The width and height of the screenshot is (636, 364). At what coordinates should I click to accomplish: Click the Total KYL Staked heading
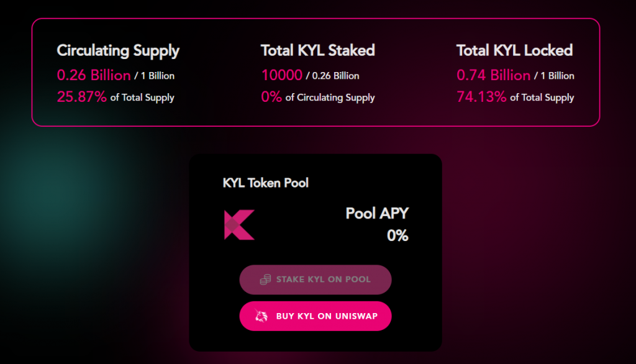(317, 50)
